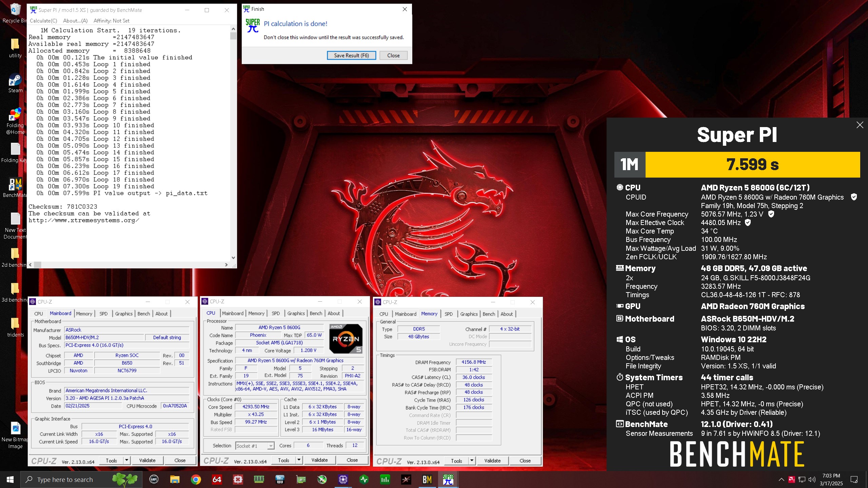Open Folding@Home desktop shortcut
The height and width of the screenshot is (488, 868).
click(15, 121)
